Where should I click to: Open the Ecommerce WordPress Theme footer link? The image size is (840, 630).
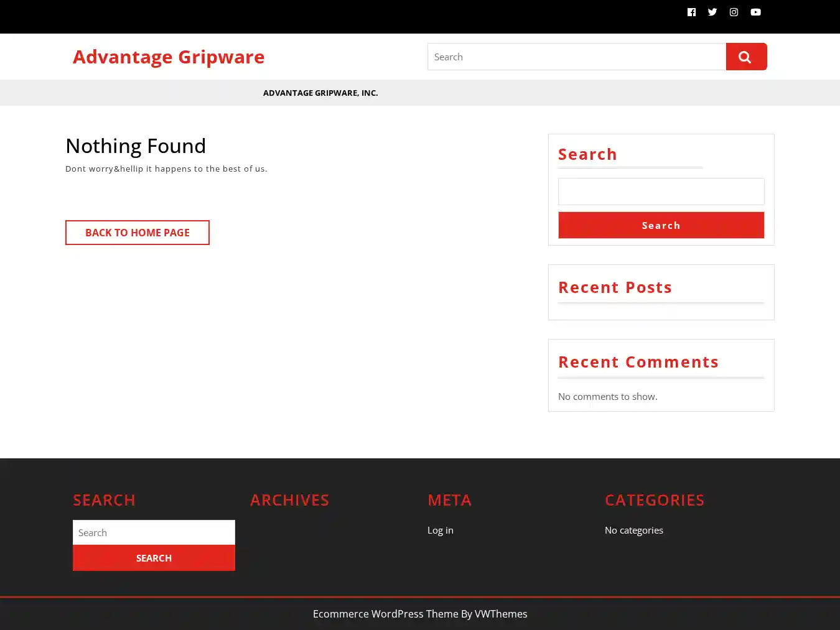(x=385, y=614)
